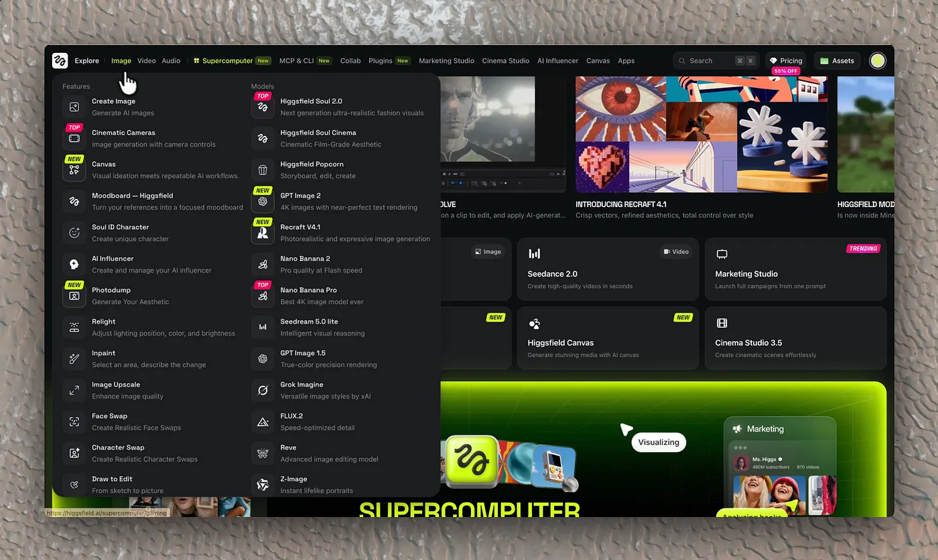Open the Plugins menu item

point(389,61)
